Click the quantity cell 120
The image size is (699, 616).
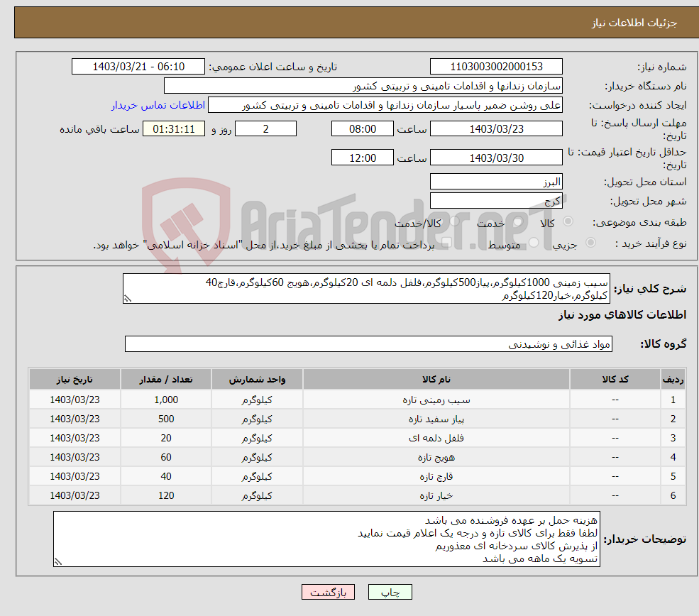tap(166, 495)
